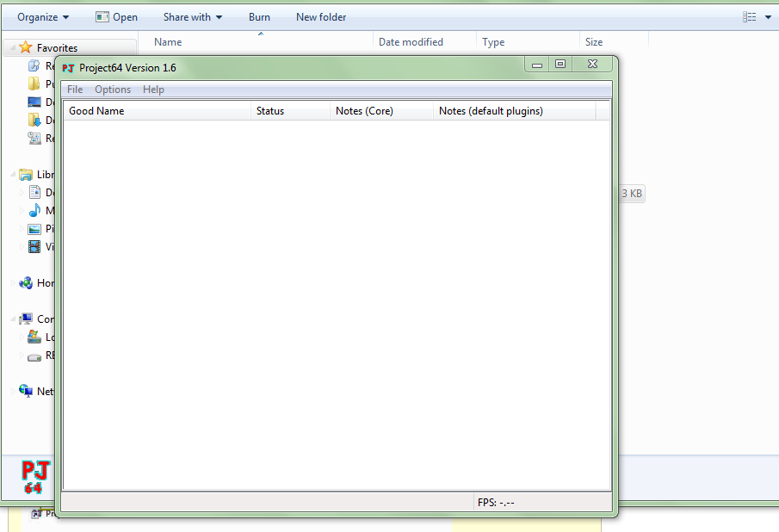
Task: Open the Share with dropdown in Explorer
Action: [x=193, y=17]
